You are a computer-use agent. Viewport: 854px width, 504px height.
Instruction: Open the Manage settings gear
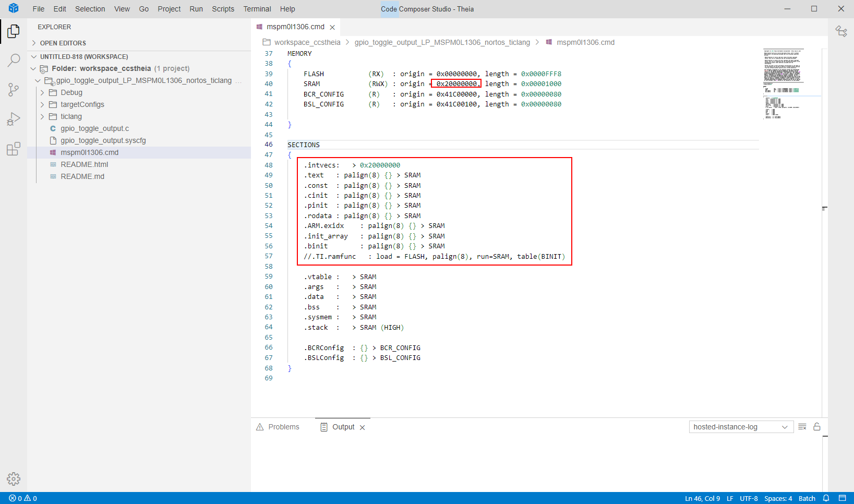(14, 478)
